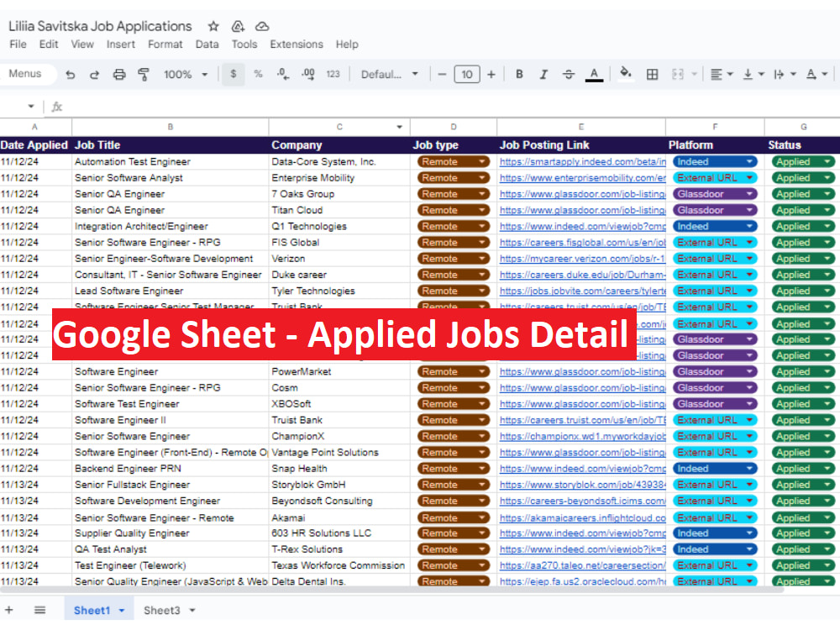840x630 pixels.
Task: Open the Verizon mycareer job link
Action: 582,259
